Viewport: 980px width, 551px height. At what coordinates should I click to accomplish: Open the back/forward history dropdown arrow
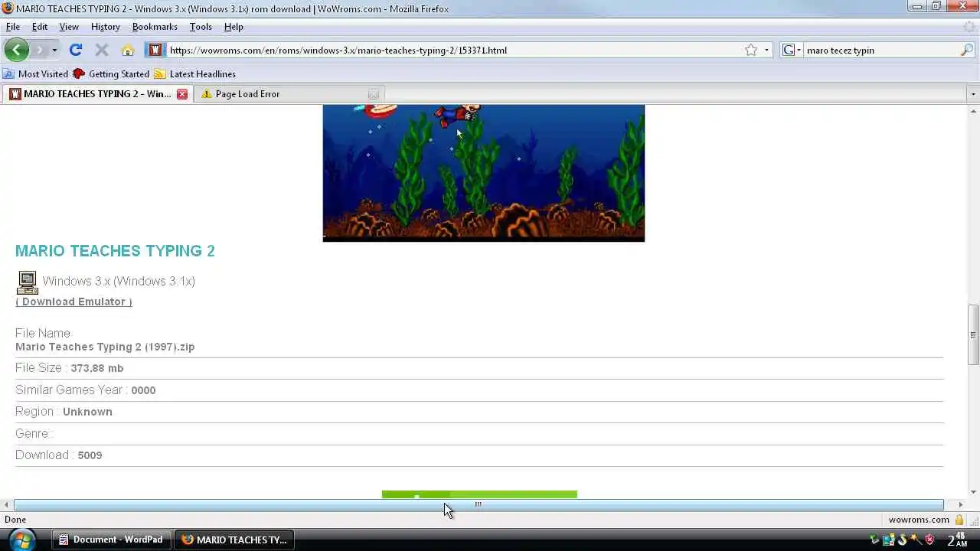click(54, 51)
